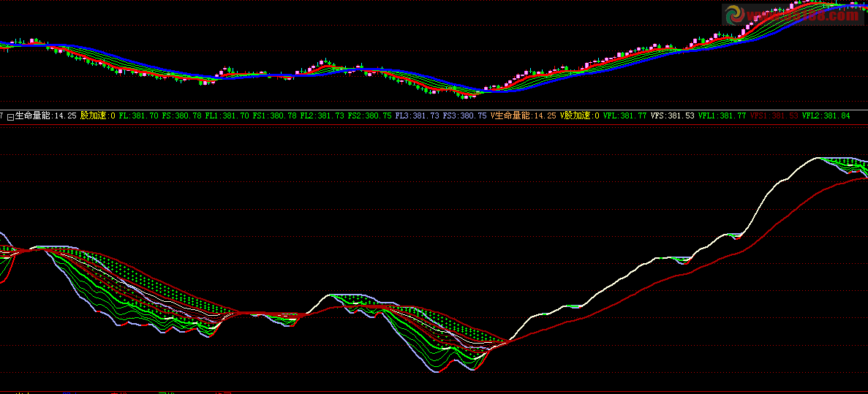Click the white VFS:381.53 value

(673, 115)
